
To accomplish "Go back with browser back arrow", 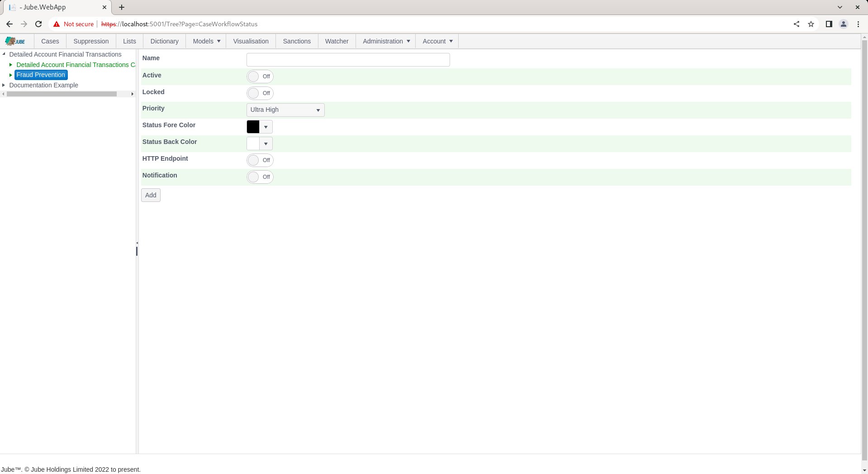I will [9, 24].
